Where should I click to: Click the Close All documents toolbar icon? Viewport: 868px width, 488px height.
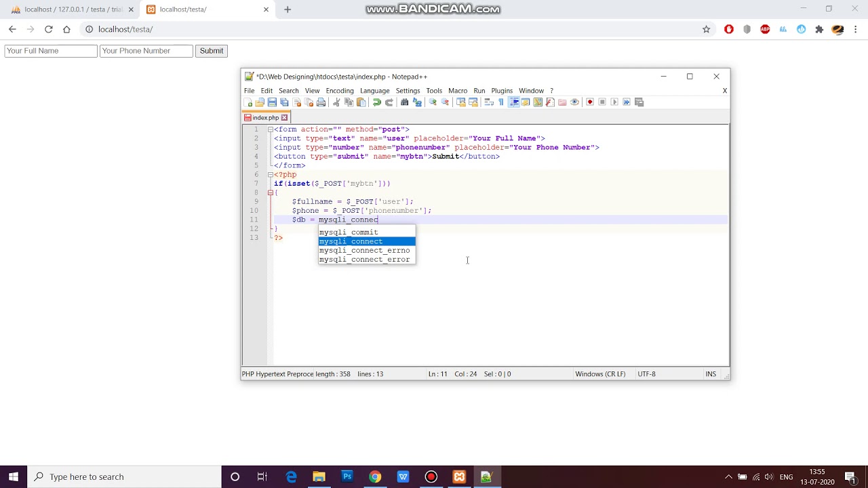[x=308, y=102]
